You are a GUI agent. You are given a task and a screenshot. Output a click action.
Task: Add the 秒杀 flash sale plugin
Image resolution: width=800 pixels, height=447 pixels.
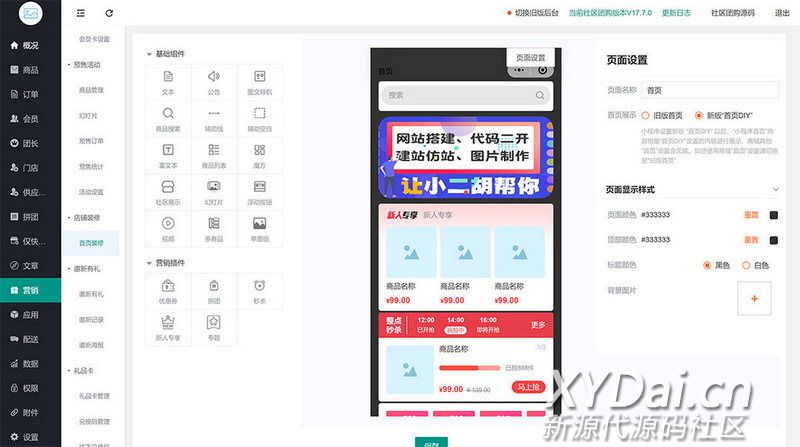click(259, 292)
